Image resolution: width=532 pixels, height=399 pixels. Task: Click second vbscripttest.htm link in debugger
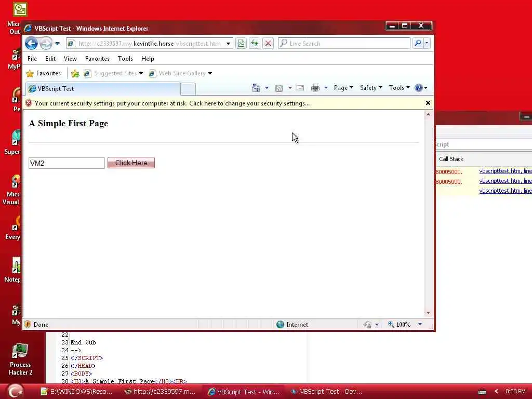505,181
